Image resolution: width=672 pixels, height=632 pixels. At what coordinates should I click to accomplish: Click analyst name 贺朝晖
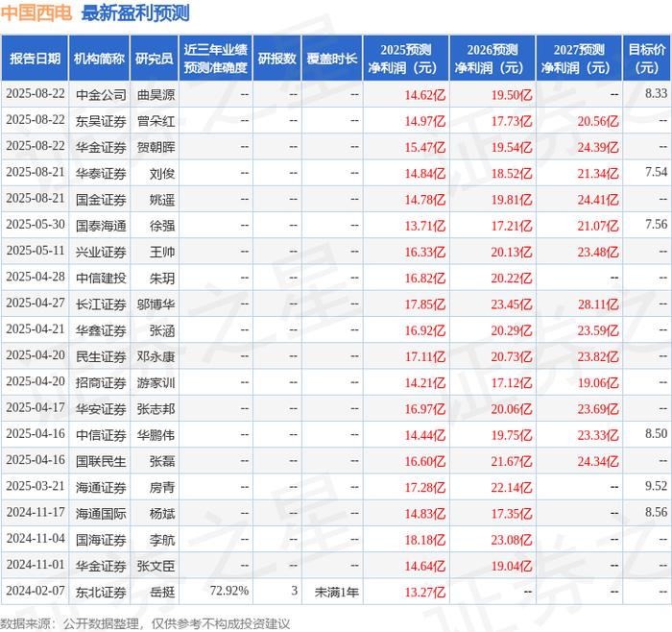[x=156, y=147]
